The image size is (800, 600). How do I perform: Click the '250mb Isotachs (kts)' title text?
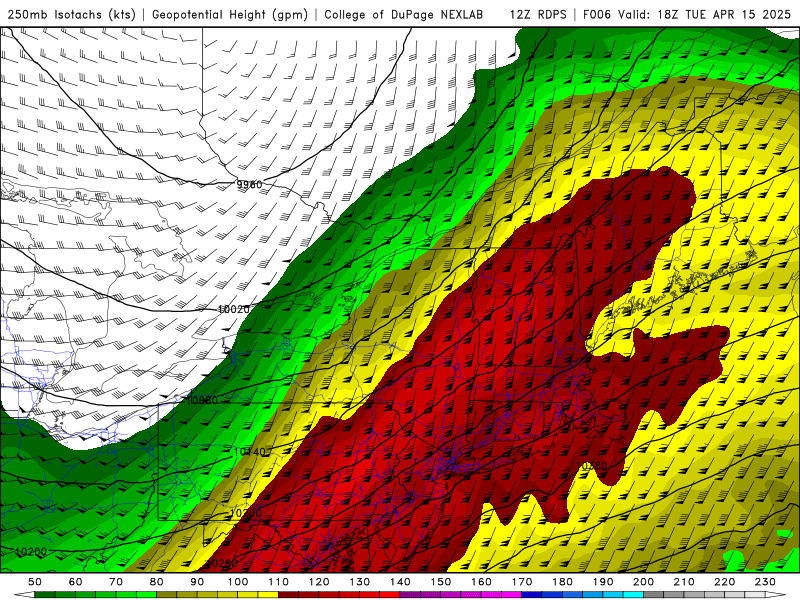(x=71, y=14)
